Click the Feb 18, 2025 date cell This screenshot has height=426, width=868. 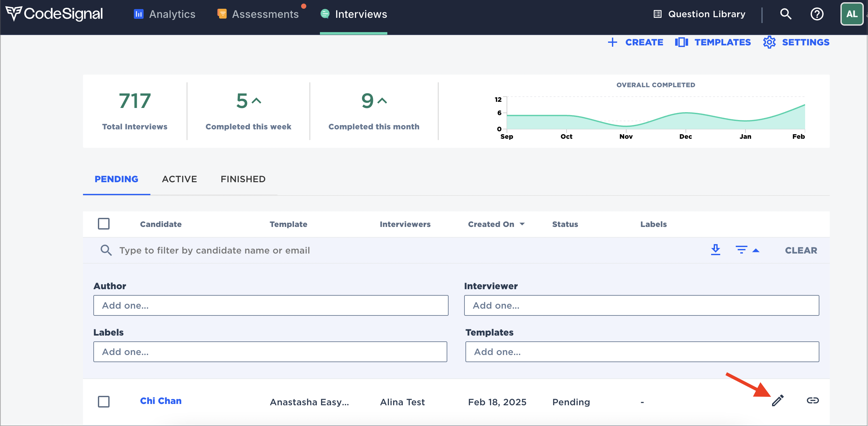coord(497,402)
